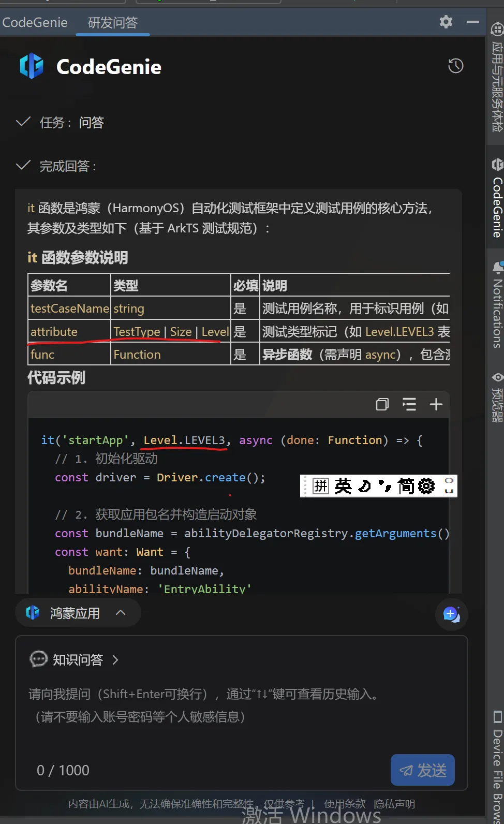
Task: Toggle code wrap lines icon
Action: pos(409,404)
